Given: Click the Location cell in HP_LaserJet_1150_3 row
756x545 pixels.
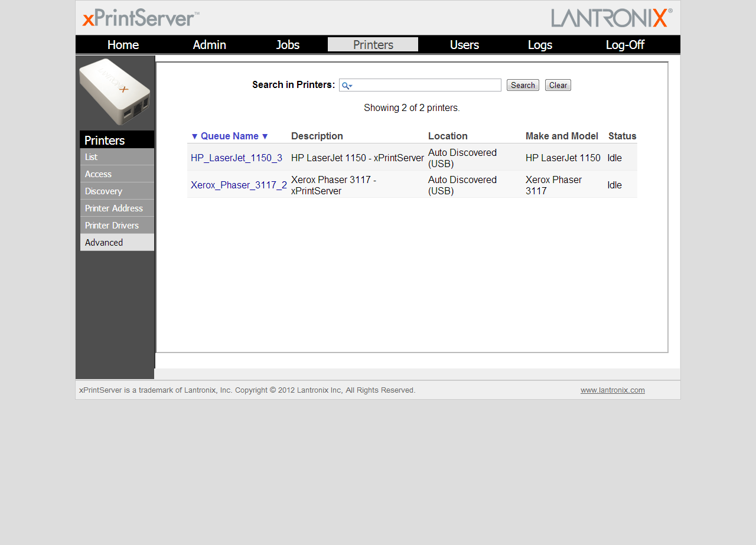Looking at the screenshot, I should pos(462,158).
